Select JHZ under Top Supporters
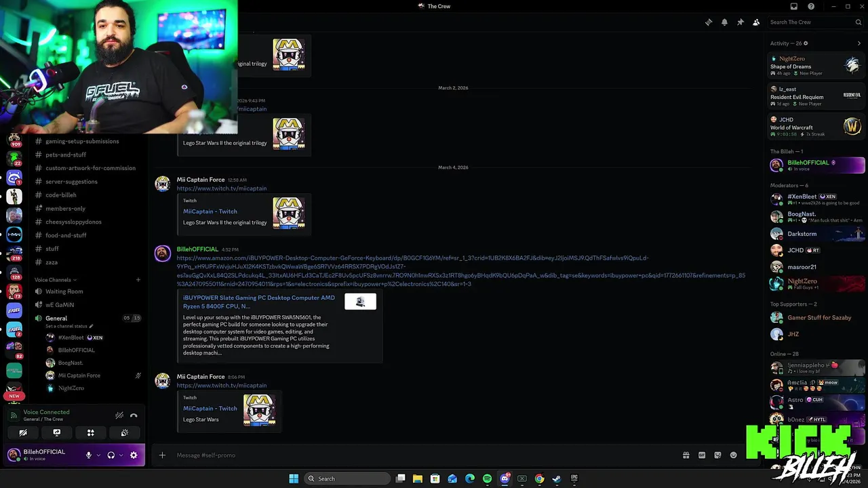This screenshot has height=488, width=868. click(x=816, y=334)
